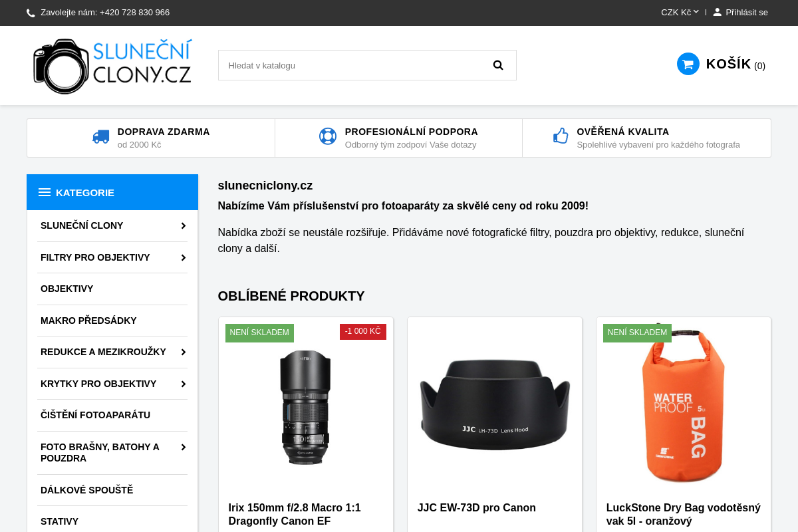Click the -1 000 Kč discount badge

click(x=363, y=331)
